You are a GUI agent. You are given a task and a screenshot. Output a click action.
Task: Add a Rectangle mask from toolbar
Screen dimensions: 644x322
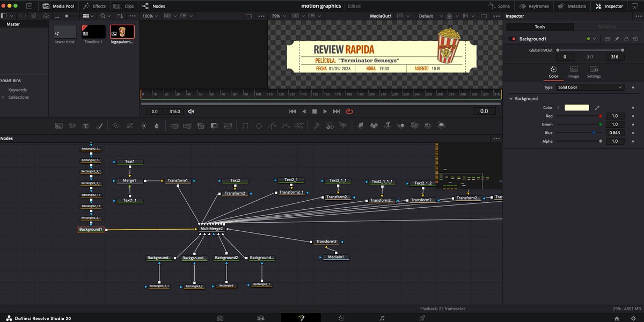245,126
